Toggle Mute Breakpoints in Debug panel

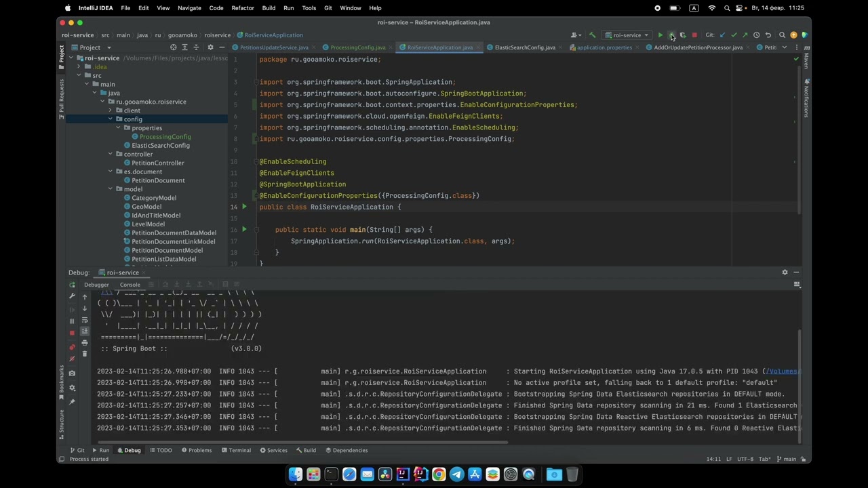[73, 359]
